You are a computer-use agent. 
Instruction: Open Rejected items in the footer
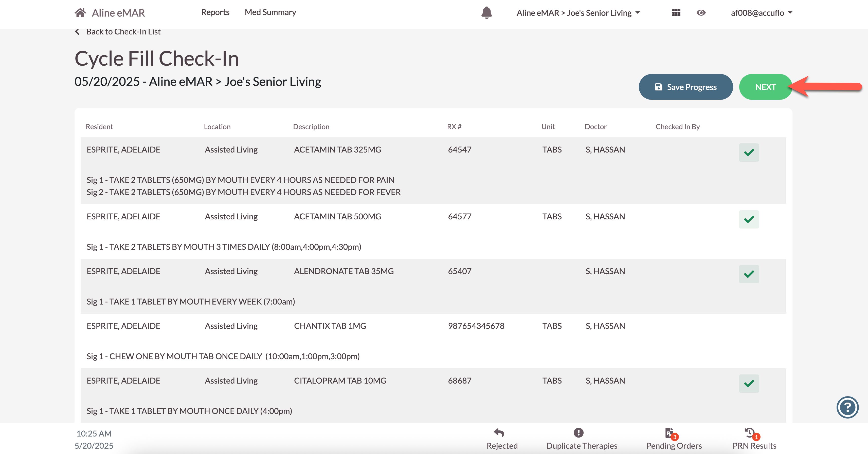502,439
